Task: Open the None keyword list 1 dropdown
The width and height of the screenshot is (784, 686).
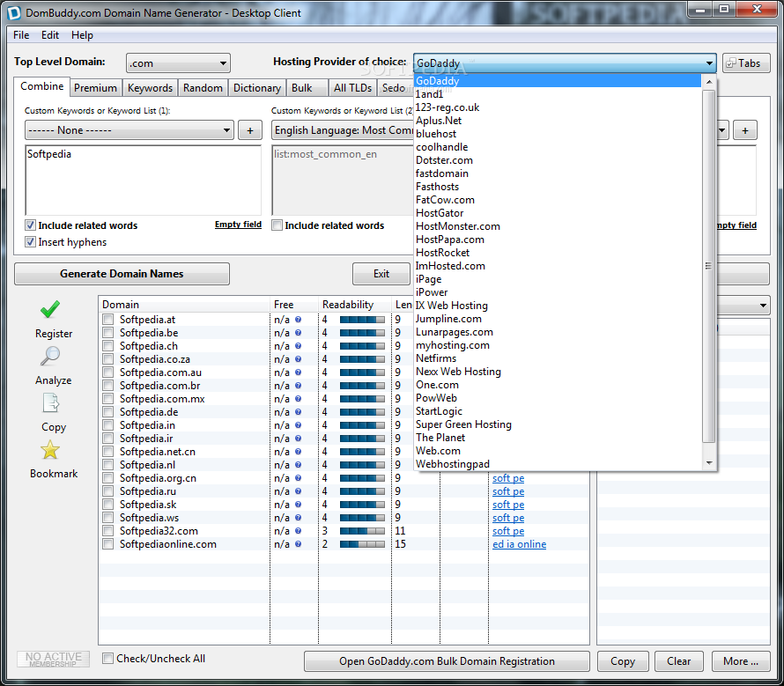Action: 129,130
